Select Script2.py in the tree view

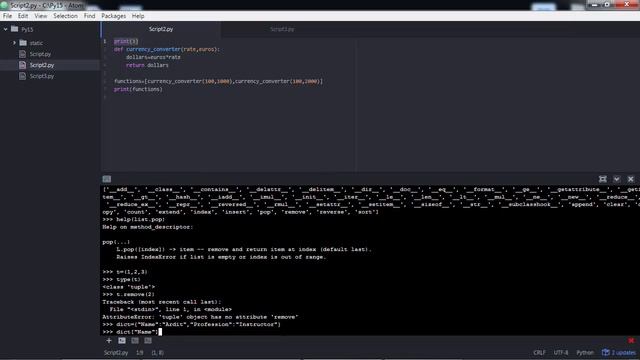pos(42,65)
